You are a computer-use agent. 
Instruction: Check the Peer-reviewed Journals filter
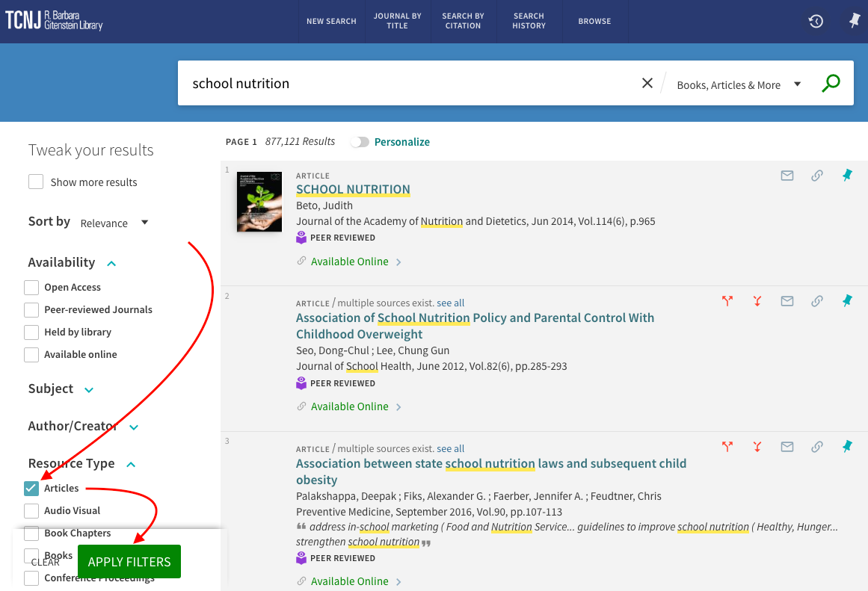31,310
